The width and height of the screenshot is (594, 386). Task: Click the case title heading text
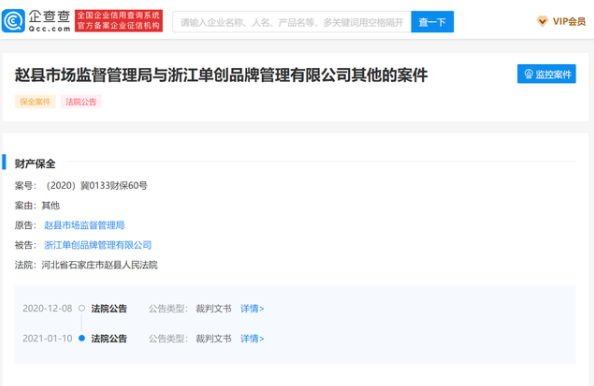(221, 75)
